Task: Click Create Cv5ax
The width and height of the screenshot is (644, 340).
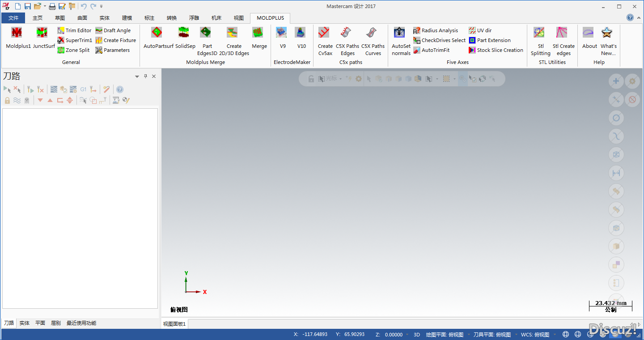Action: [x=325, y=41]
